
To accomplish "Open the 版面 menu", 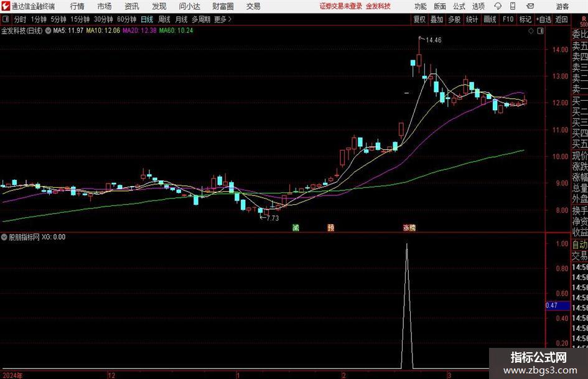I will 440,6.
